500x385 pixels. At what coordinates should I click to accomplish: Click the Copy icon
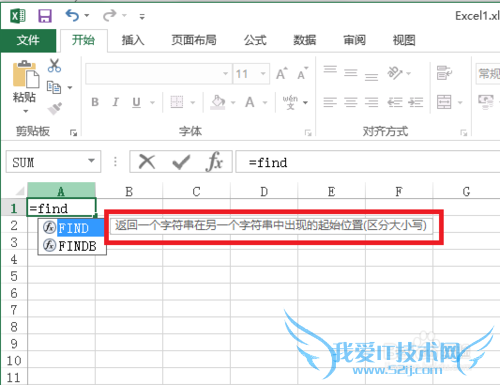tap(54, 87)
